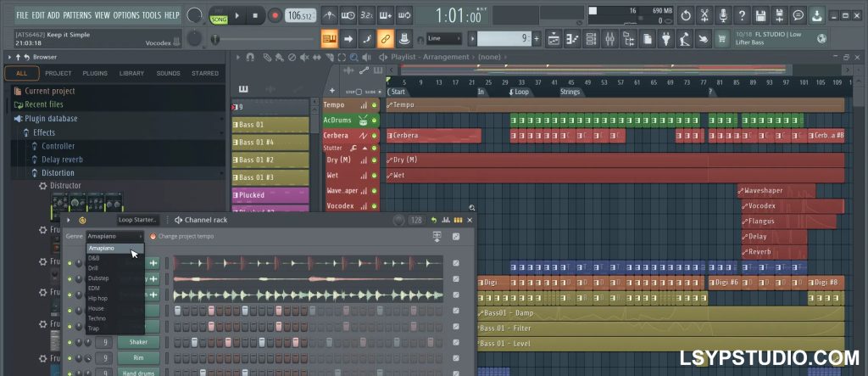
Task: Toggle step editing mode icon
Action: pos(366,39)
